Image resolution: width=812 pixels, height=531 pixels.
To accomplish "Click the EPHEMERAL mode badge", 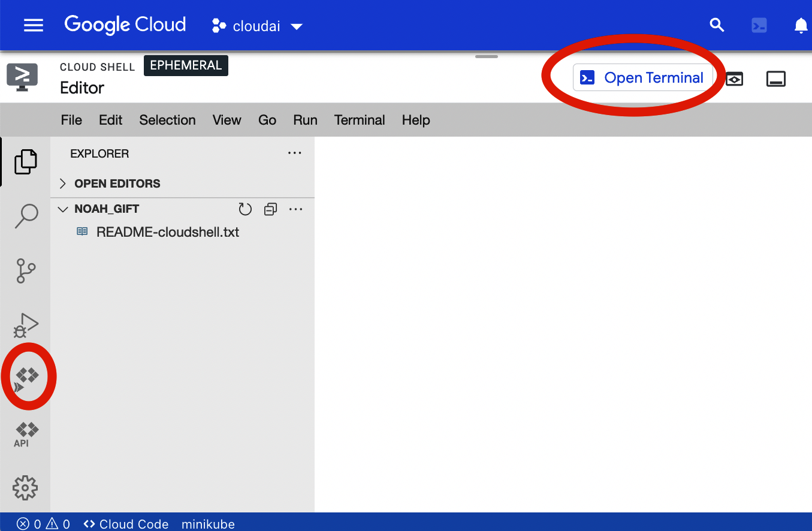I will pos(186,65).
